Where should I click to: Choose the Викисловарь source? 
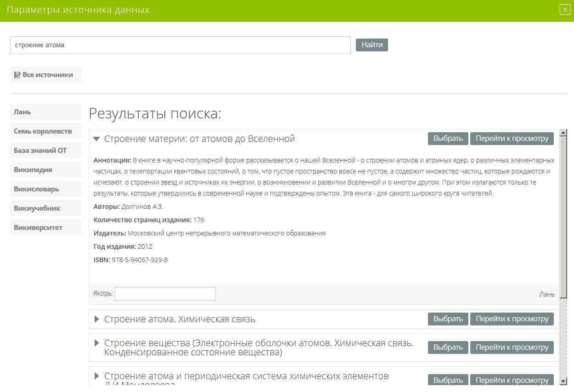45,189
